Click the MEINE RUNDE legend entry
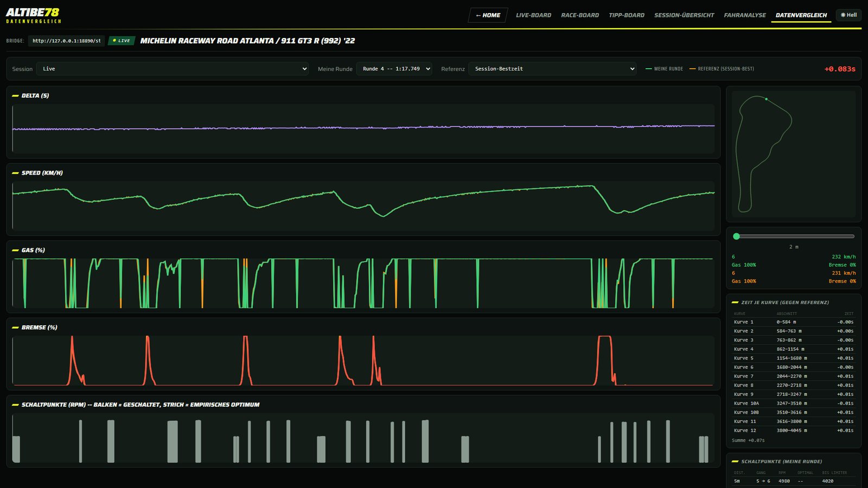This screenshot has height=488, width=868. point(664,69)
